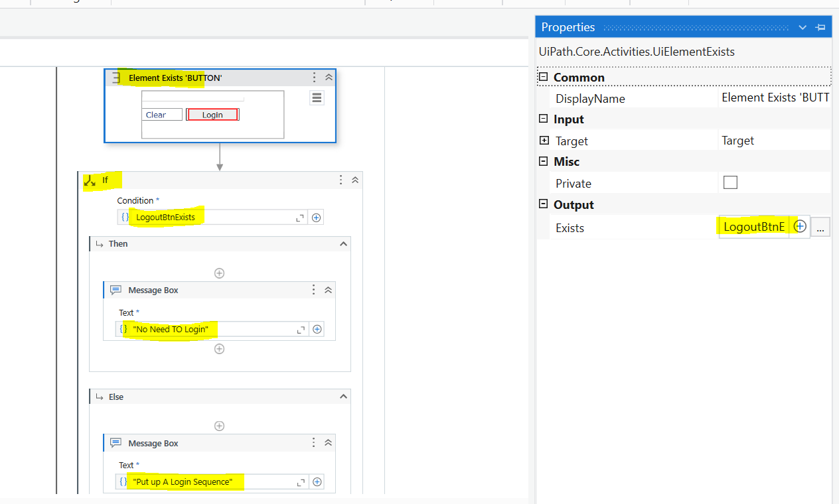Open options menu of Then Message Box

(314, 290)
